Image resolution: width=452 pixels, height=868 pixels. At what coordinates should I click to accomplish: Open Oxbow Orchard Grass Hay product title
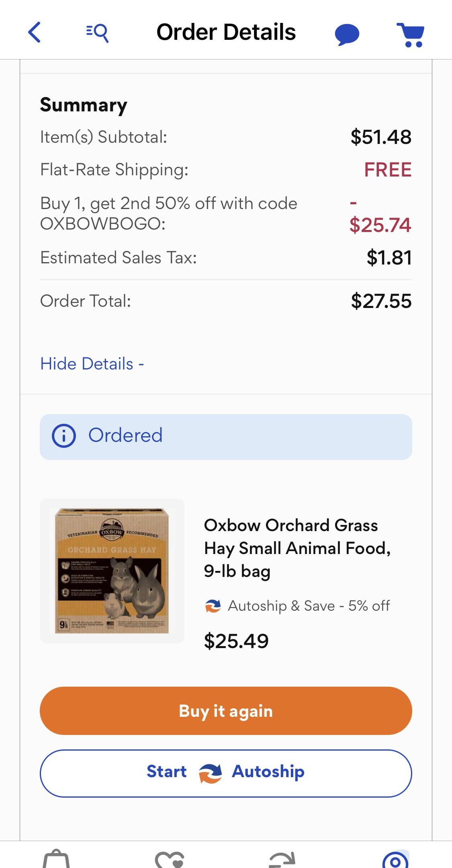[297, 548]
